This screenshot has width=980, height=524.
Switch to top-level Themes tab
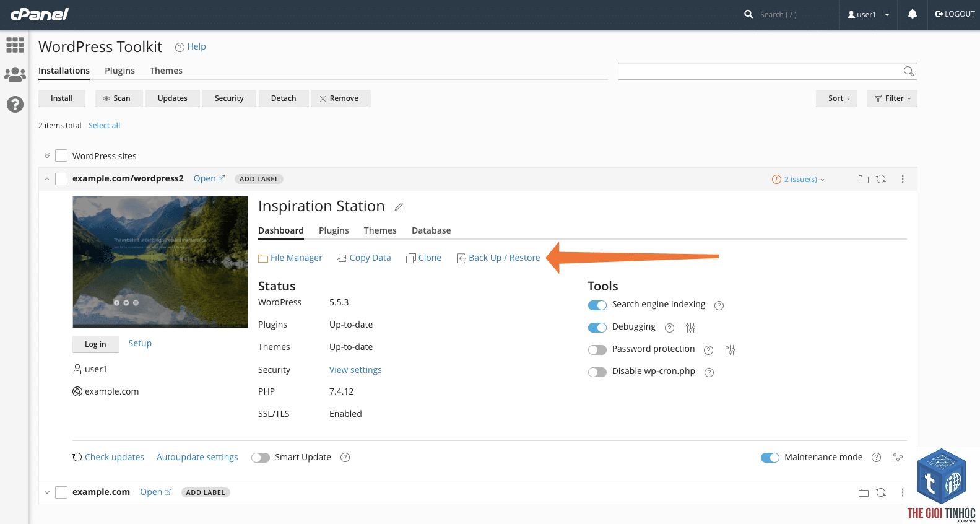click(166, 71)
